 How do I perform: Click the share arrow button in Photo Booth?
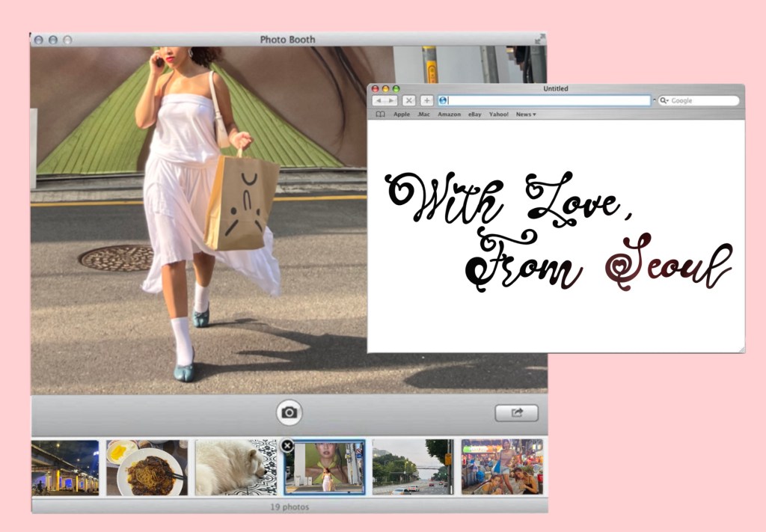click(x=516, y=412)
